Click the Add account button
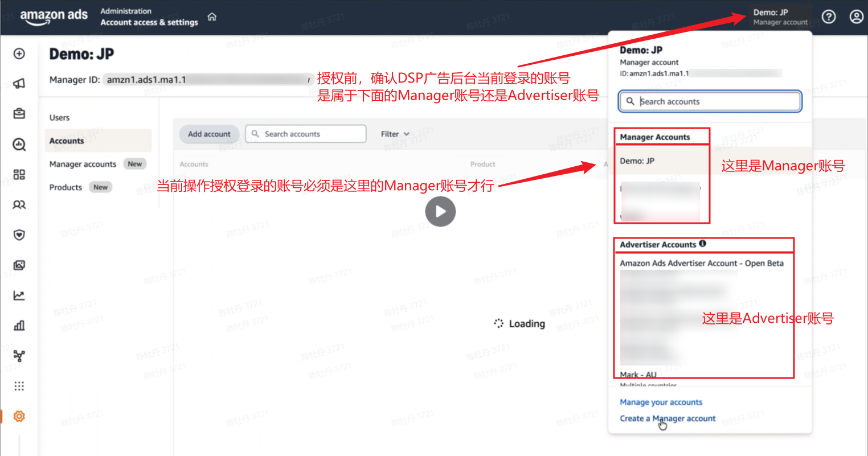The image size is (868, 456). coord(209,134)
